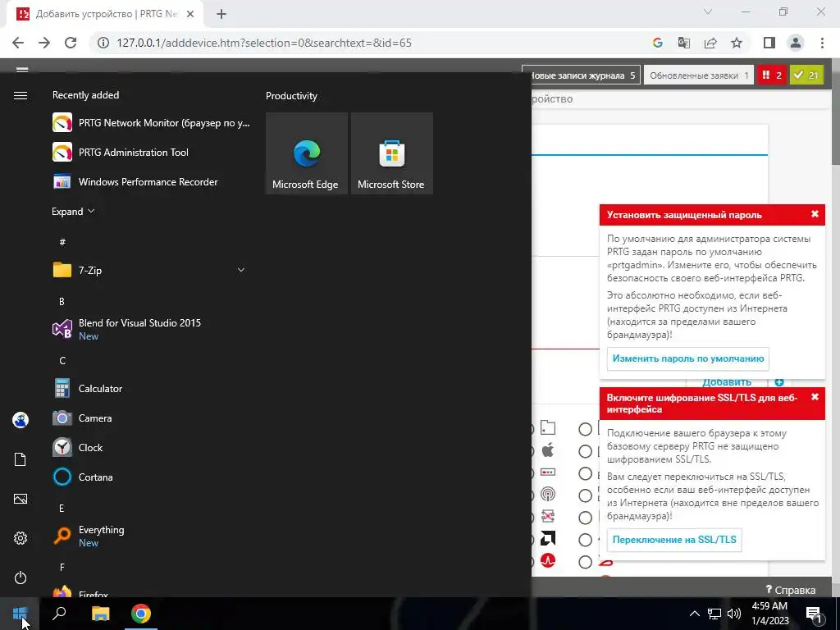
Task: Show hidden system tray icons
Action: [x=694, y=614]
